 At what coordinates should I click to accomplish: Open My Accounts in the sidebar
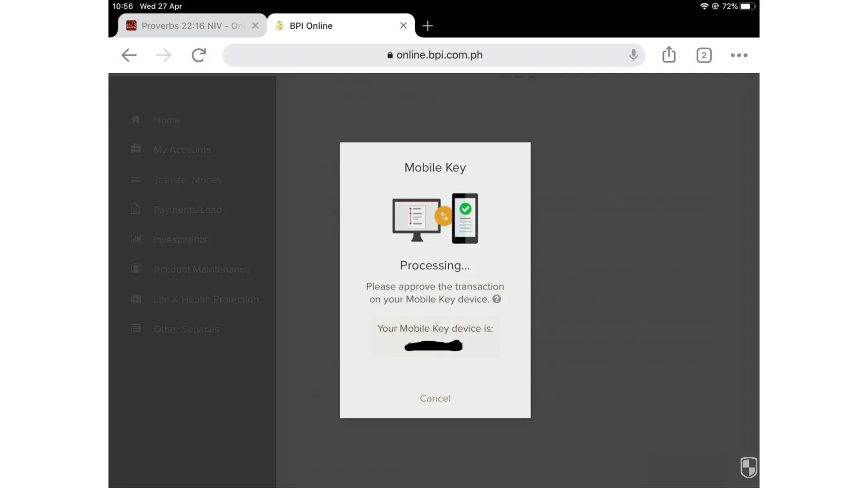tap(182, 150)
